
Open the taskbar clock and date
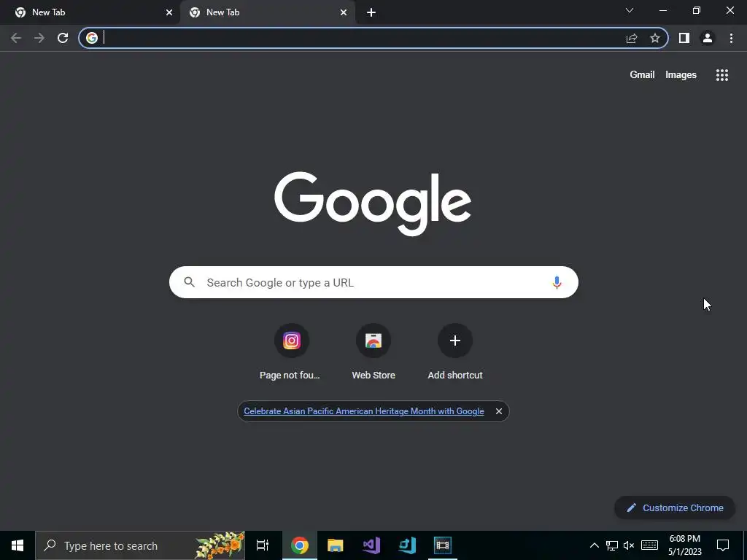point(684,545)
